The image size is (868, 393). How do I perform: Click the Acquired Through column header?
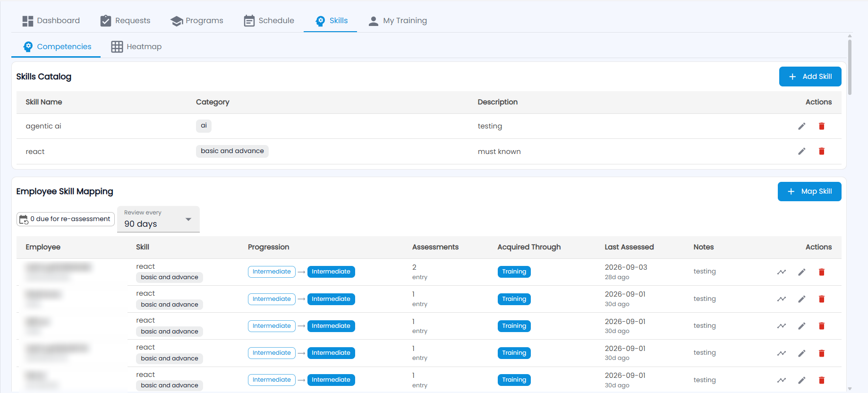[529, 247]
